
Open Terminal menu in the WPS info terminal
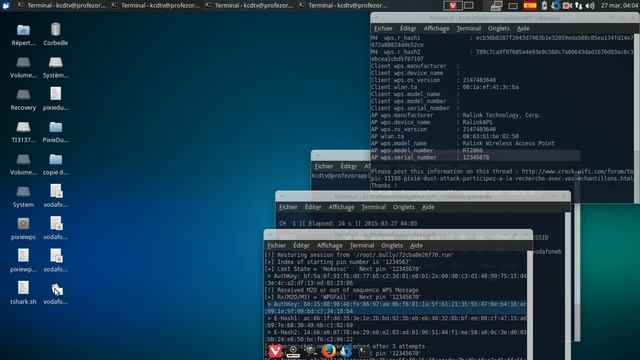click(469, 29)
